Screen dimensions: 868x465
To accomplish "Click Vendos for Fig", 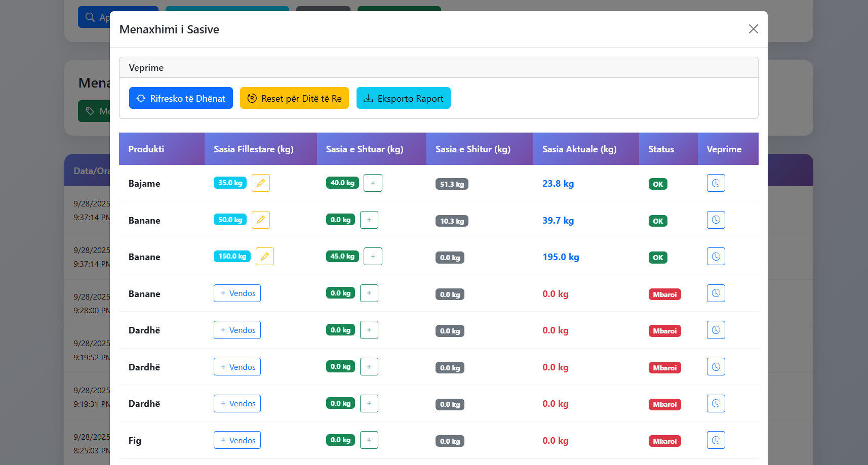I will point(237,440).
